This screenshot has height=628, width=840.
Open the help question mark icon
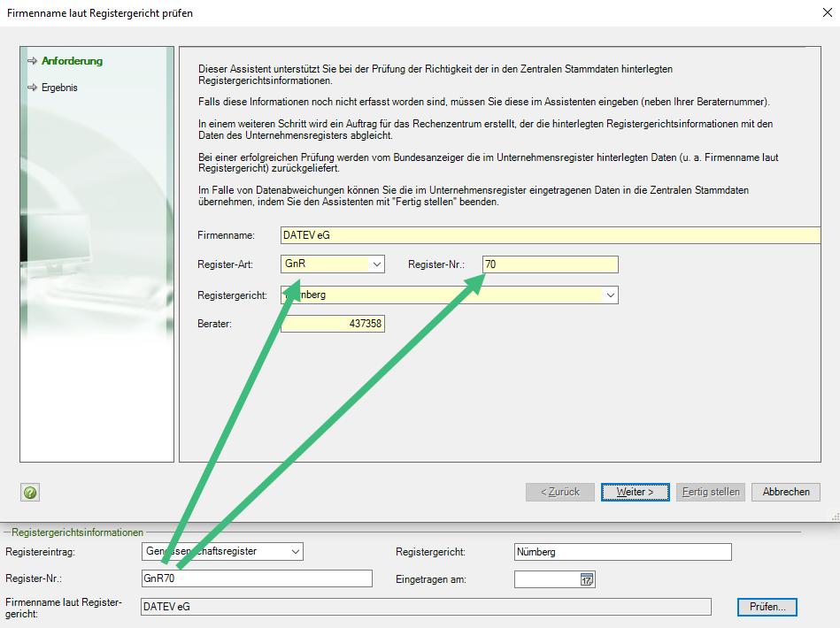coord(29,492)
